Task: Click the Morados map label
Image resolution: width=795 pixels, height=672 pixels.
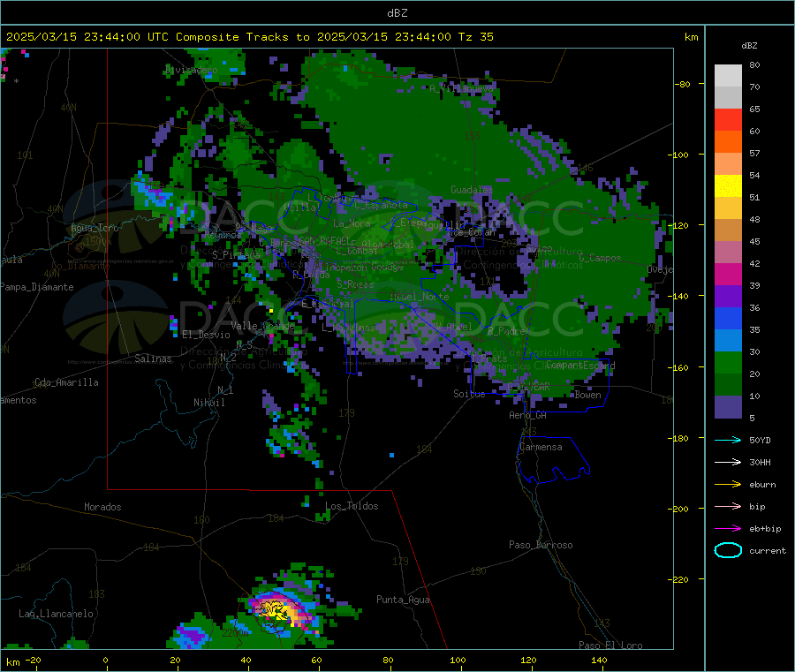Action: pyautogui.click(x=102, y=507)
